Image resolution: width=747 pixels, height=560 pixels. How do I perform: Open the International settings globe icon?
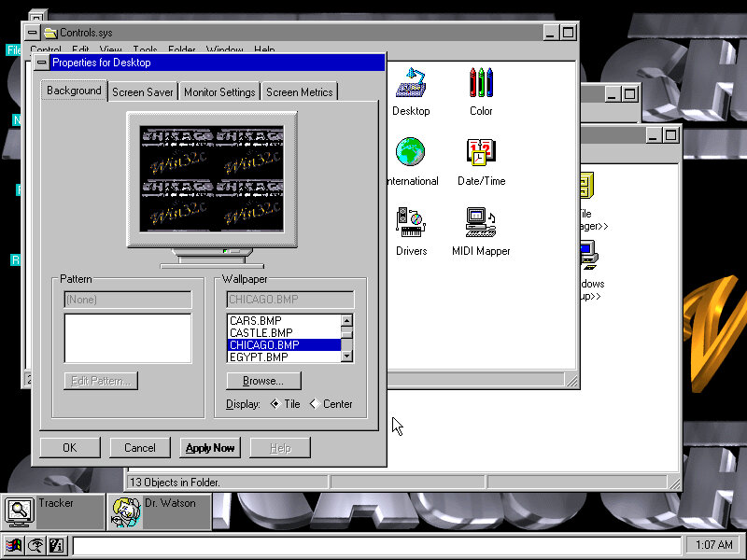[410, 153]
